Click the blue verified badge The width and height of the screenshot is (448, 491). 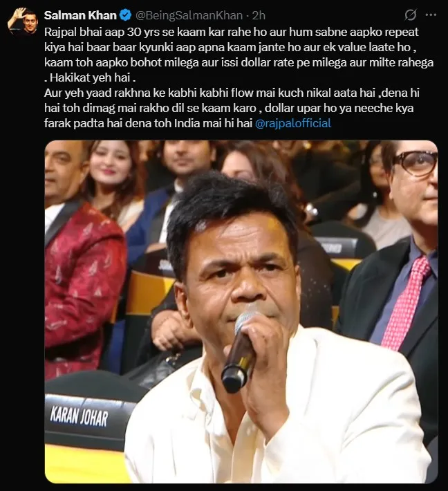(126, 15)
